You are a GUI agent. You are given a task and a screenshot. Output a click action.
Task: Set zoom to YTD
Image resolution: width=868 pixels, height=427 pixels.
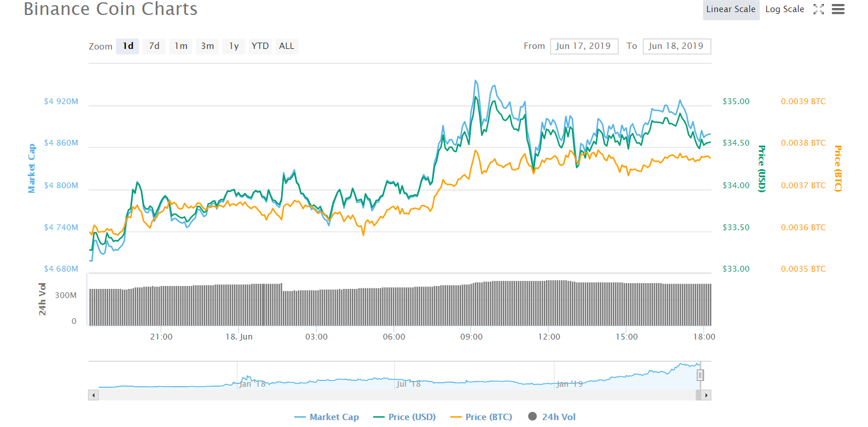coord(260,46)
